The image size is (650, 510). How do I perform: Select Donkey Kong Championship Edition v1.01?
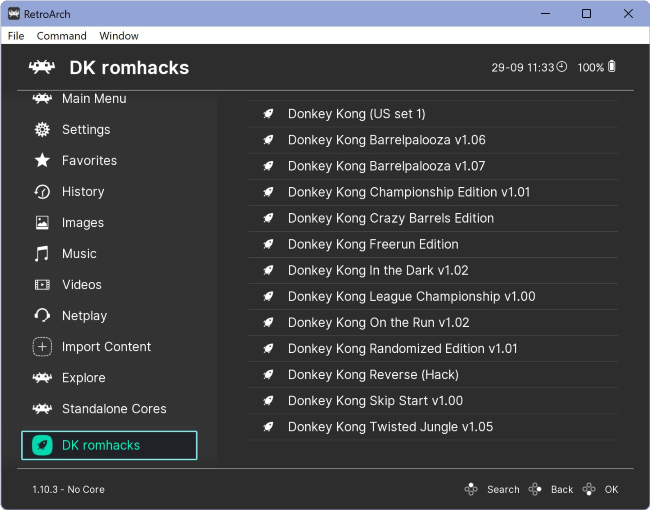click(x=433, y=192)
